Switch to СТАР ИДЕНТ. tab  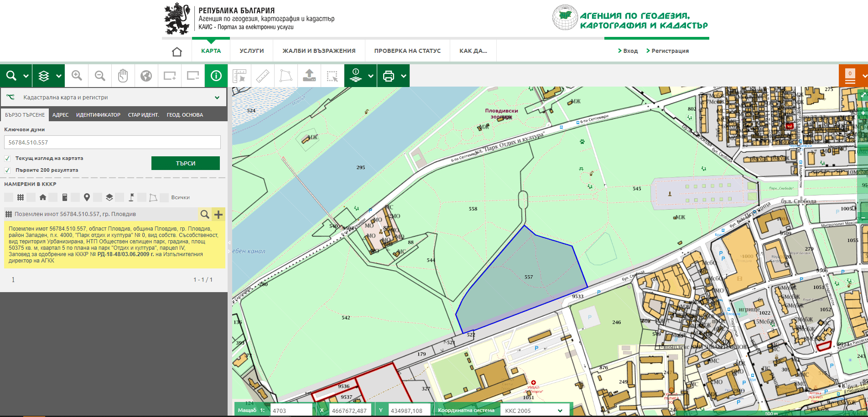pos(143,115)
